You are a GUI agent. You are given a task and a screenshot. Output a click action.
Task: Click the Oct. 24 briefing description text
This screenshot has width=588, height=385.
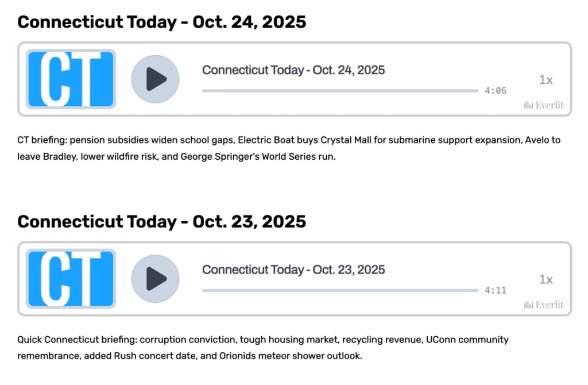click(288, 148)
